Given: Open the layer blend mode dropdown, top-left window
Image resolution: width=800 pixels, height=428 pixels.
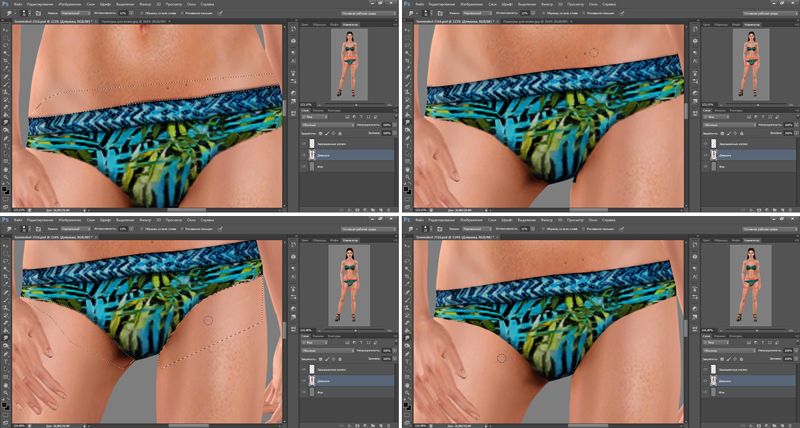Looking at the screenshot, I should 328,125.
